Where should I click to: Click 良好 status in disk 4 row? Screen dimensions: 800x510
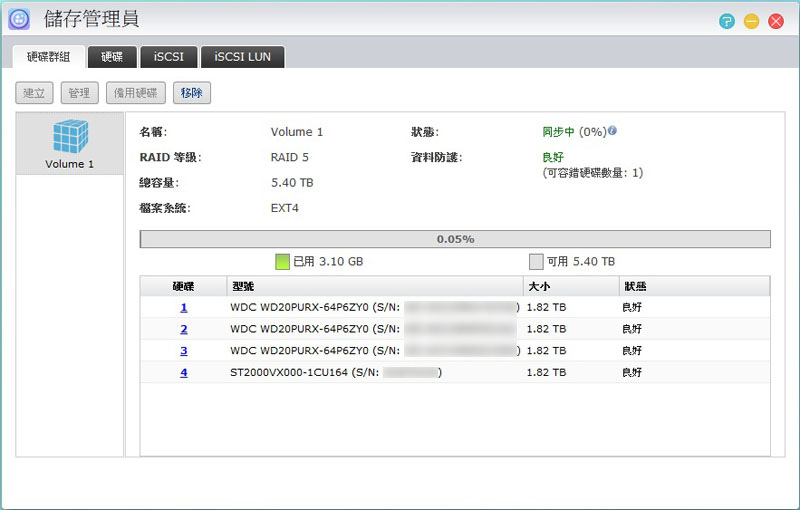point(632,372)
